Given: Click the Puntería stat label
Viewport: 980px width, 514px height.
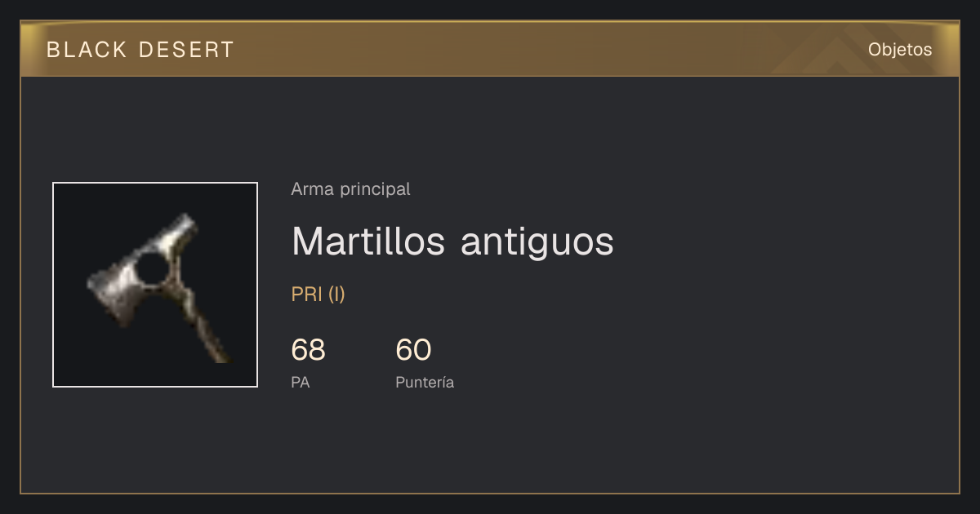Looking at the screenshot, I should 425,382.
